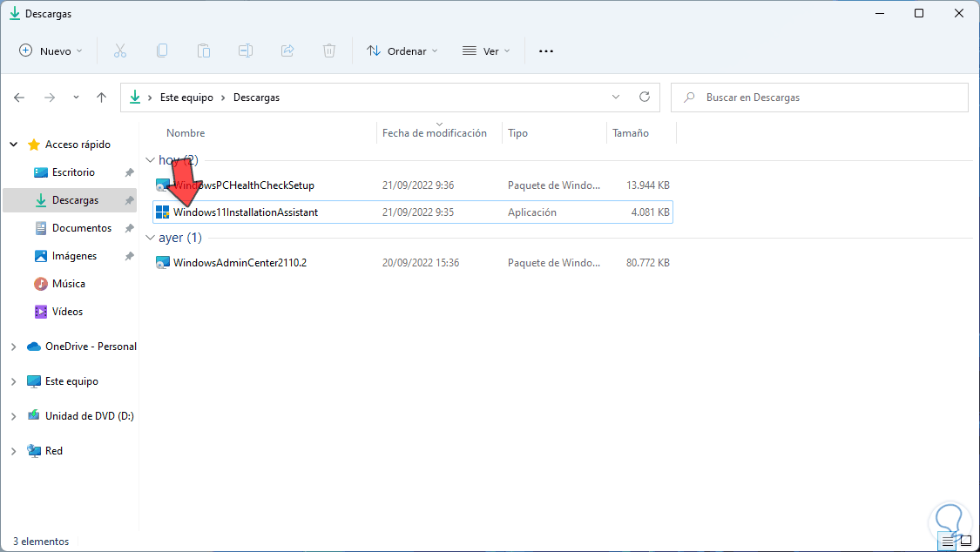Click the Imágenes icon in sidebar
The height and width of the screenshot is (552, 980).
tap(41, 256)
